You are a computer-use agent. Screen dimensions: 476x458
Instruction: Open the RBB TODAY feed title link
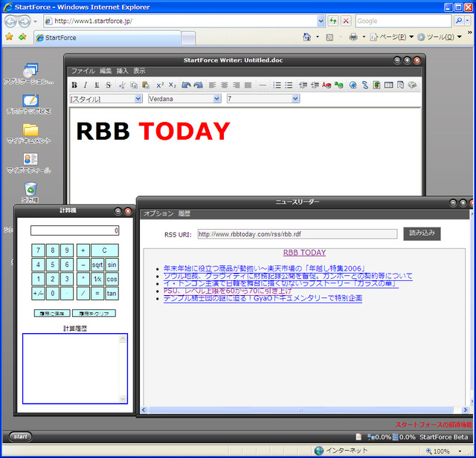click(x=304, y=253)
